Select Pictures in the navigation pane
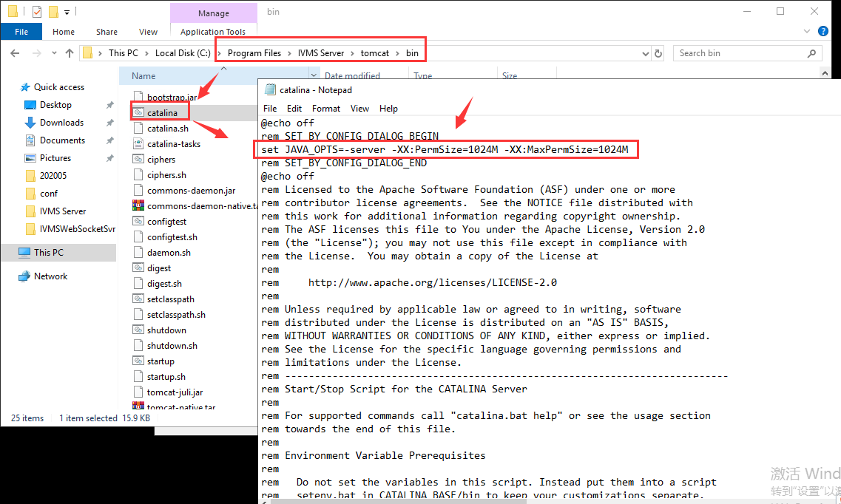The image size is (841, 504). (x=55, y=158)
